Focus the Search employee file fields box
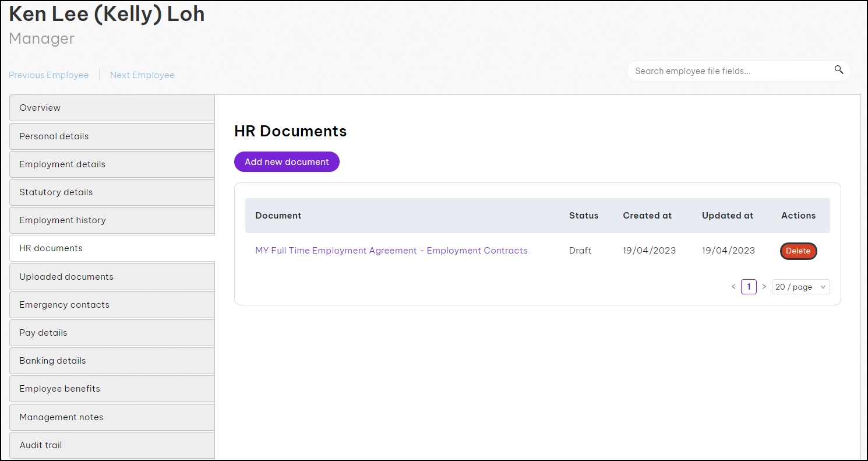This screenshot has height=461, width=868. 739,71
